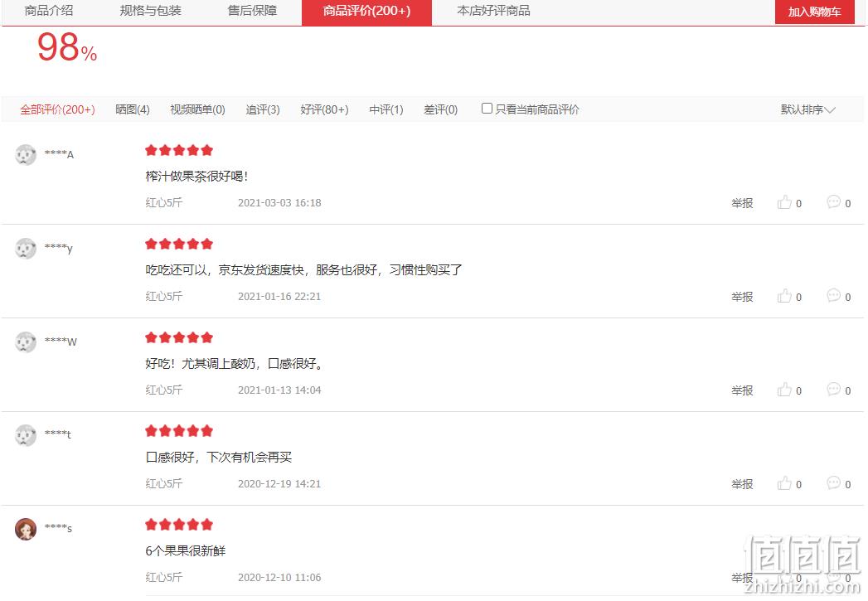Open 默认排序 sort dropdown
Image resolution: width=868 pixels, height=601 pixels.
(x=807, y=109)
